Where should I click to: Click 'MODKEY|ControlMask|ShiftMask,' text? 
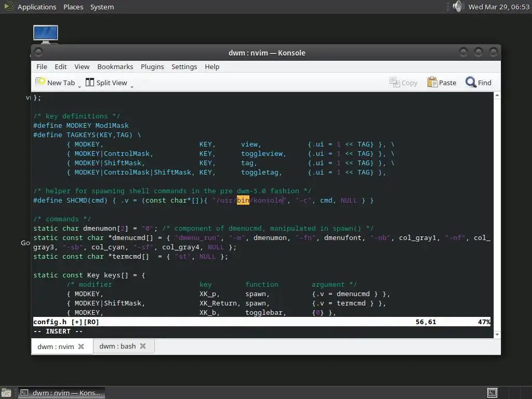pyautogui.click(x=135, y=172)
